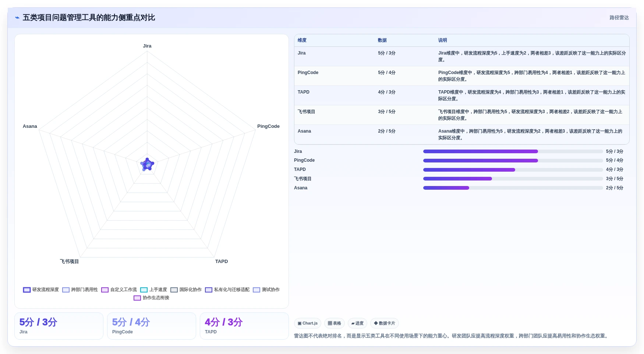644x354 pixels.
Task: Click the 飞书项目 axis label on radar chart
Action: (x=70, y=262)
